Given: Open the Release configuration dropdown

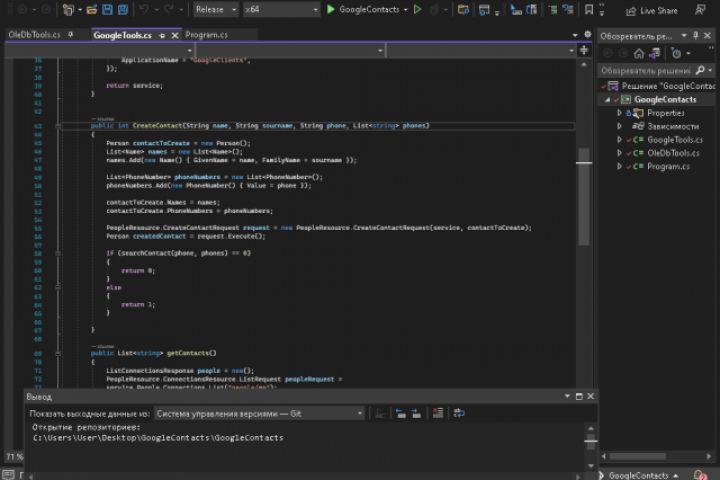Looking at the screenshot, I should tap(215, 9).
